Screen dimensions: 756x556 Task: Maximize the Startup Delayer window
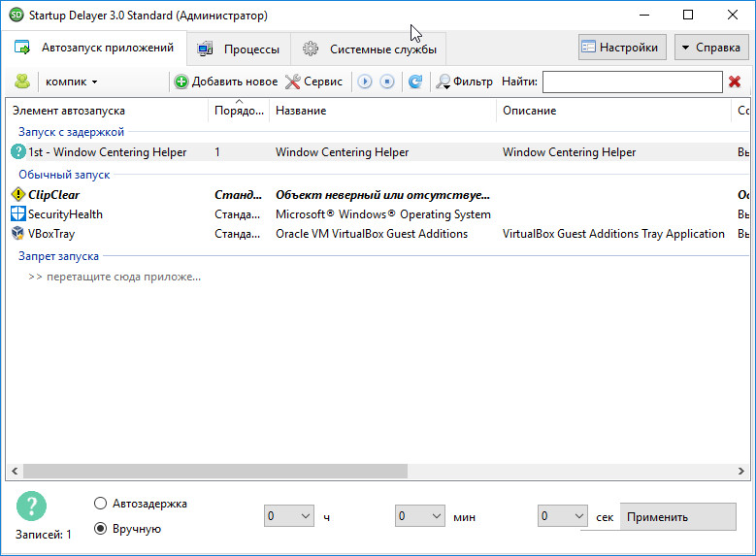(x=688, y=15)
